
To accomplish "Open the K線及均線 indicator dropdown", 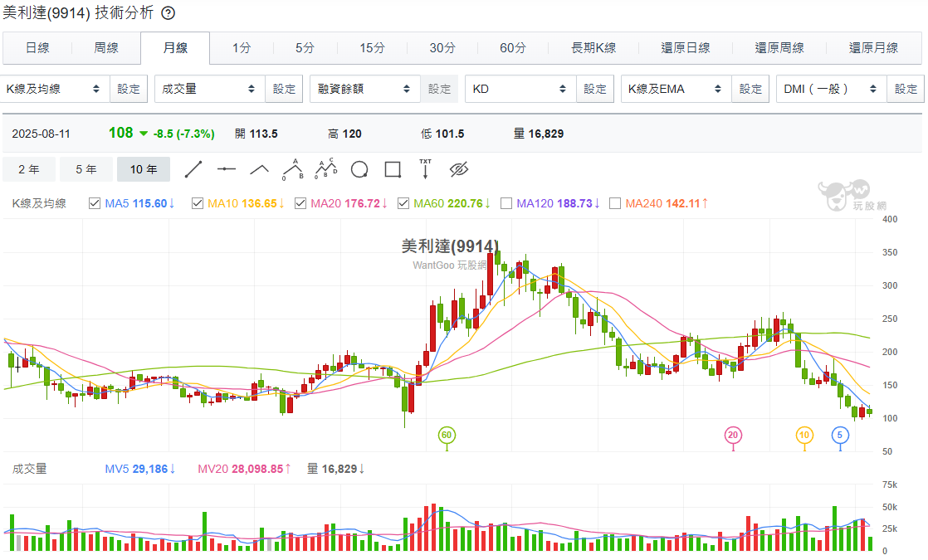I will point(54,89).
